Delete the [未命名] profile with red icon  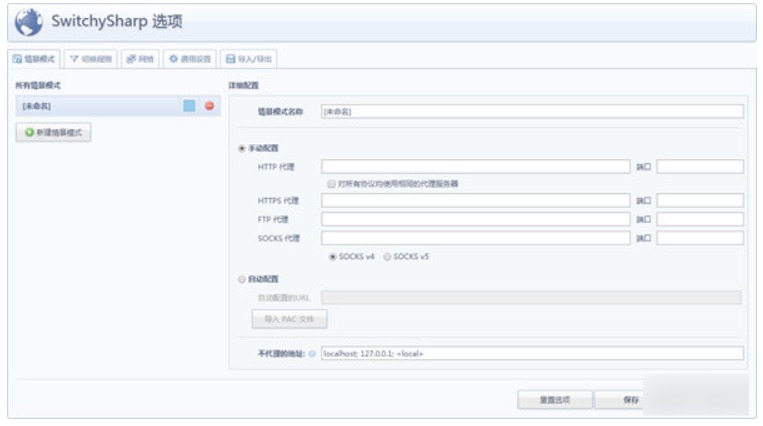(x=209, y=106)
